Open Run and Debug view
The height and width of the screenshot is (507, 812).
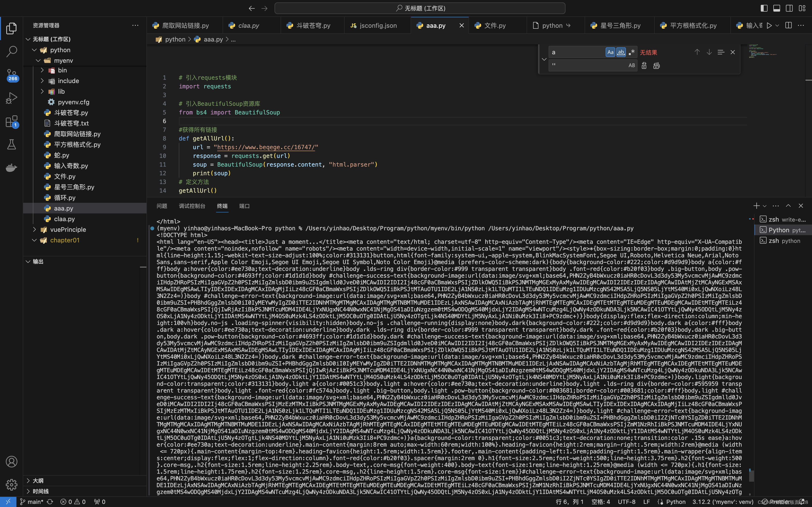(x=11, y=98)
